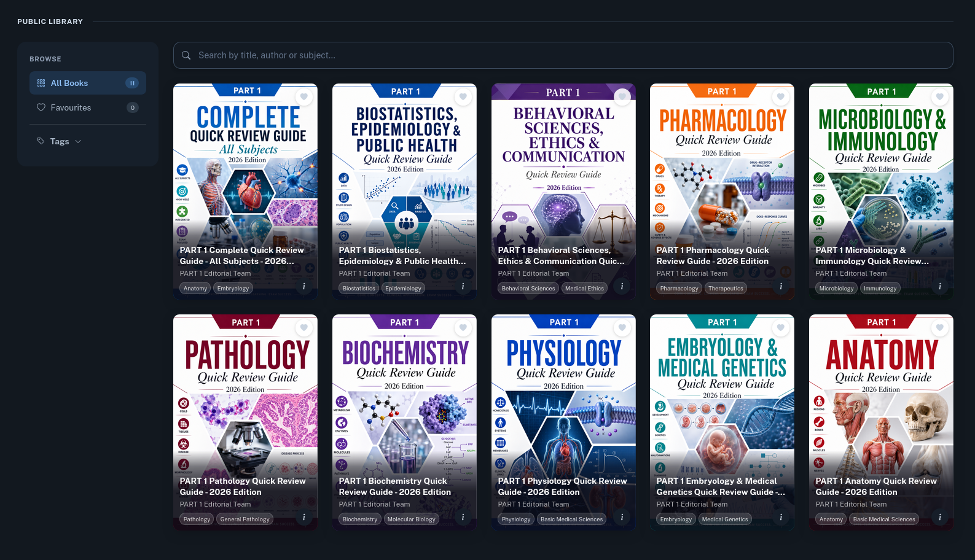Toggle favourite heart on Biostatistics book
Image resolution: width=975 pixels, height=560 pixels.
tap(463, 97)
